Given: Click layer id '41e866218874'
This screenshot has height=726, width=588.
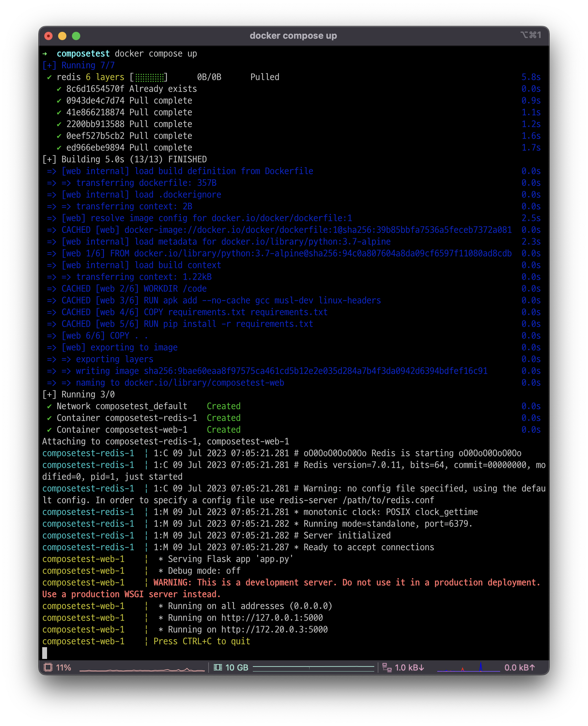Looking at the screenshot, I should [95, 112].
